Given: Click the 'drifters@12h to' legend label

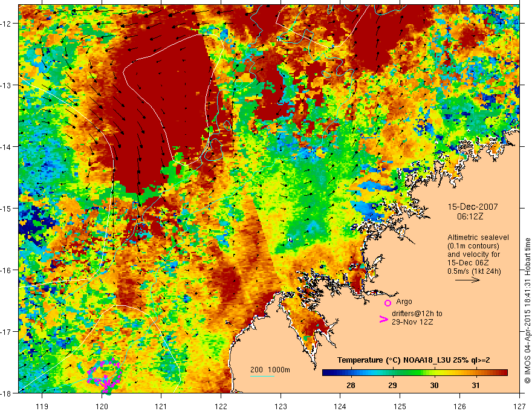Looking at the screenshot, I should pyautogui.click(x=417, y=314).
